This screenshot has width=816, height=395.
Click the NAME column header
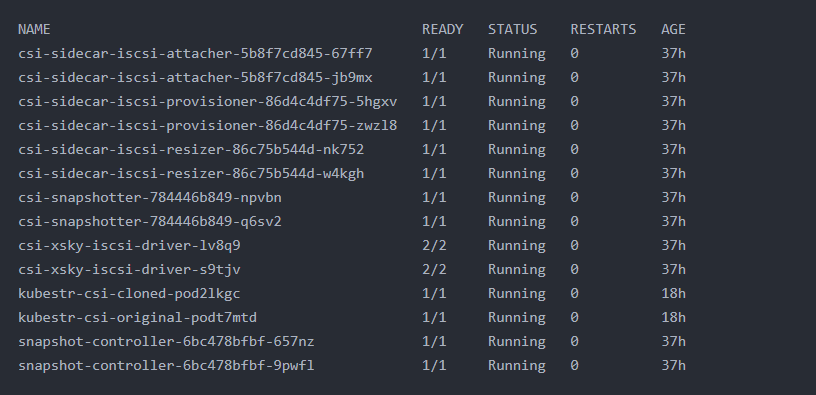pos(34,30)
